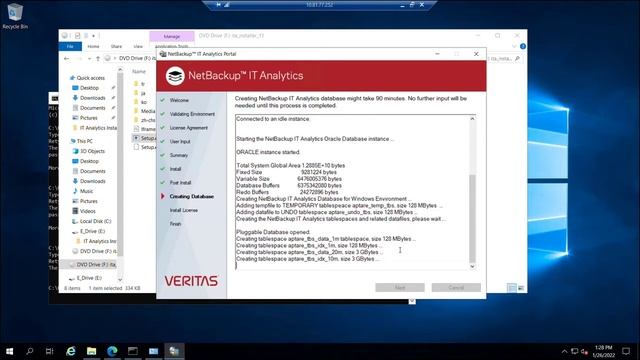Switch to details view in Explorer status bar

pos(512,288)
